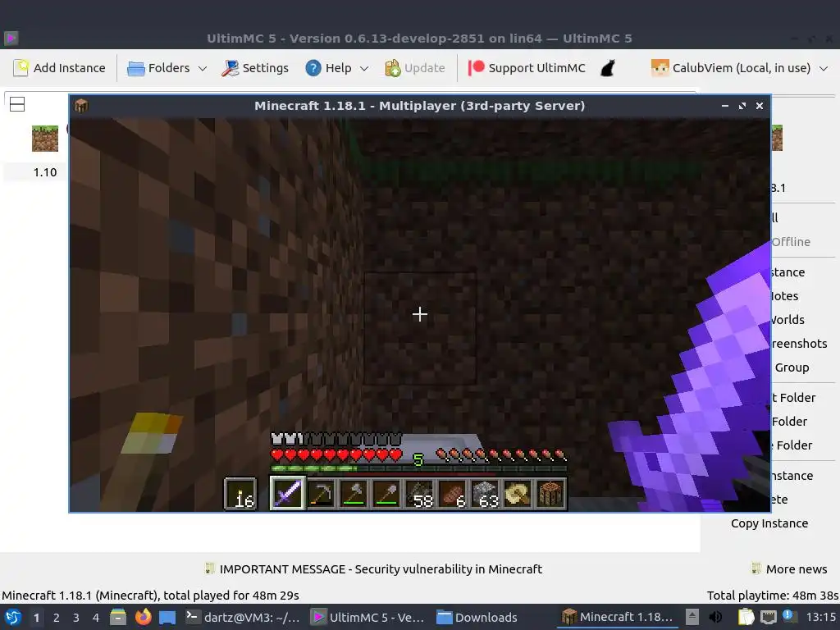The height and width of the screenshot is (630, 840).
Task: Click the show desktop taskbar icon
Action: pos(167,617)
